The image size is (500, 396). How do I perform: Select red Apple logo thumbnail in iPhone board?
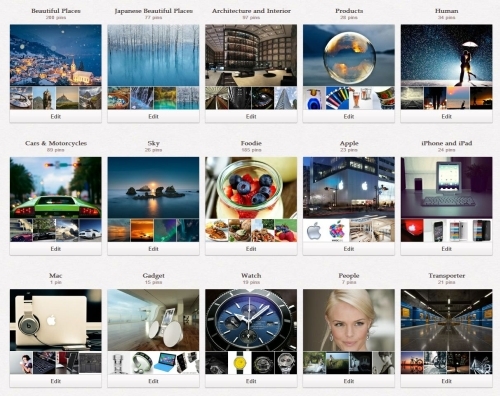point(412,230)
